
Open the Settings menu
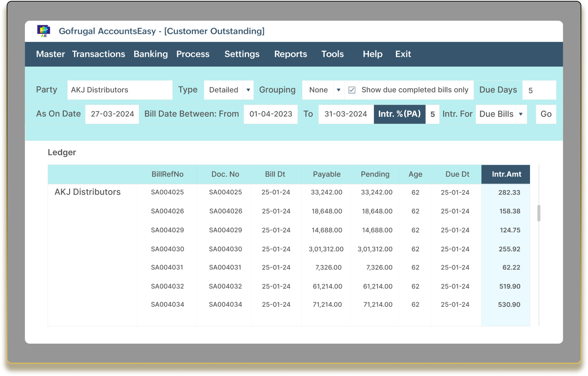pos(242,54)
